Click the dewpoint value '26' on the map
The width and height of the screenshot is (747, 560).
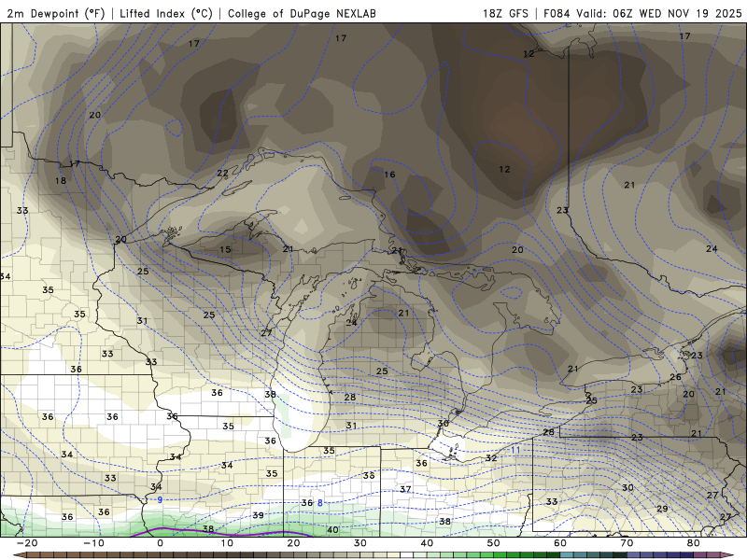(x=675, y=377)
